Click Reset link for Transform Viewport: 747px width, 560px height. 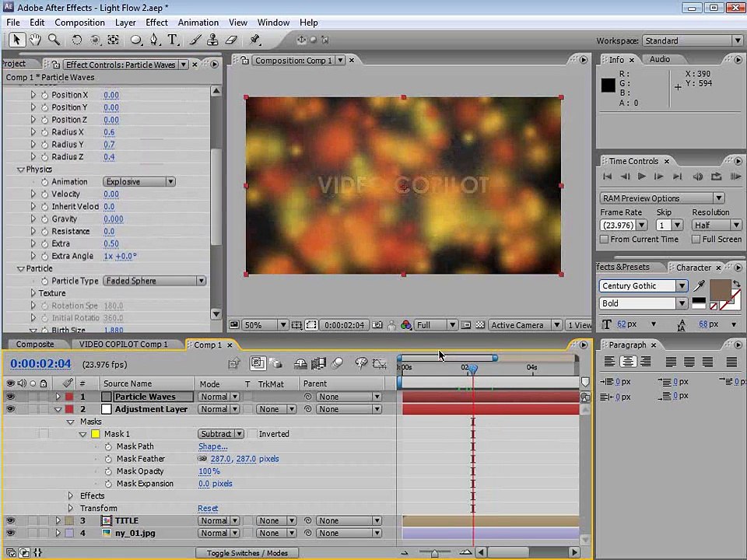coord(208,508)
